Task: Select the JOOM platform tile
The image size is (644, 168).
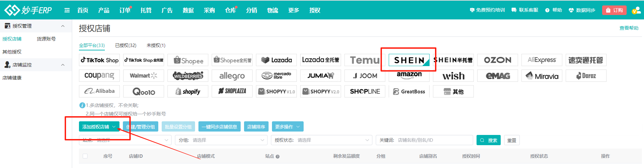Action: click(x=365, y=76)
